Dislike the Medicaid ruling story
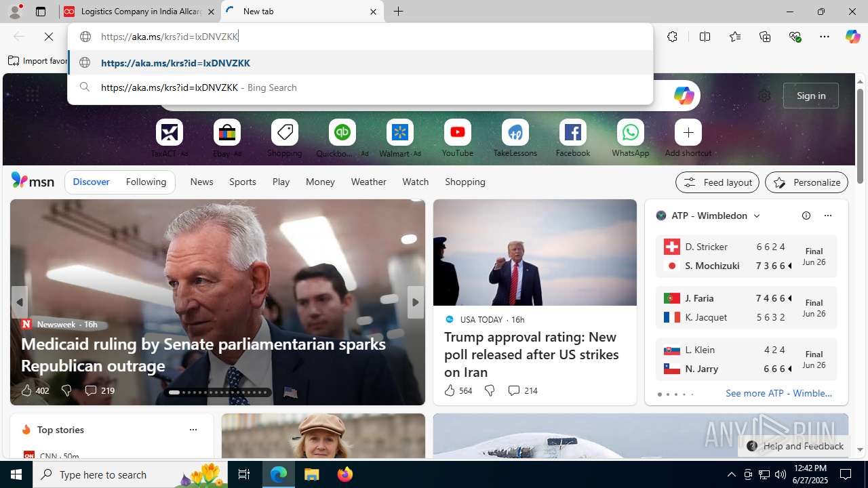 click(x=66, y=390)
